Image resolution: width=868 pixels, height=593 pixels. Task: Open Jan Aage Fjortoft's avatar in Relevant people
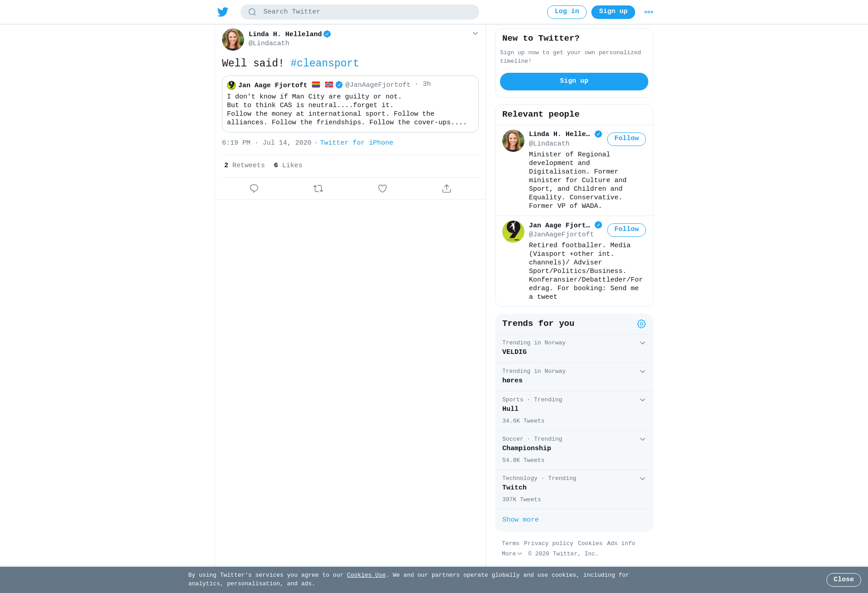coord(513,231)
